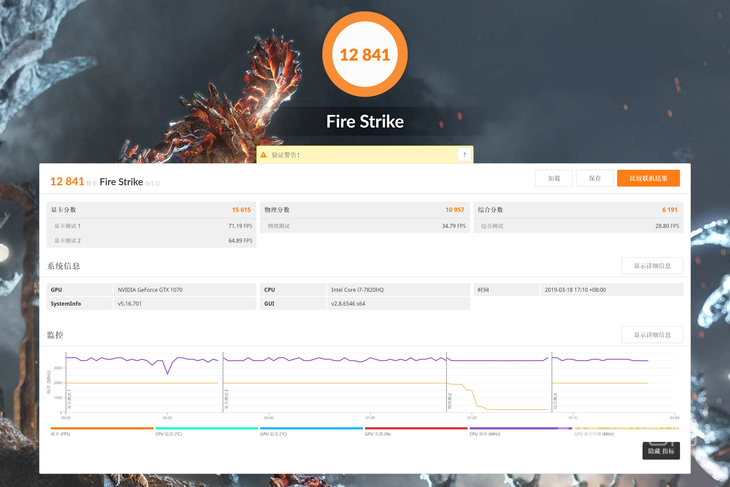The height and width of the screenshot is (487, 730).
Task: Open the validation warning help '?' button
Action: (464, 155)
